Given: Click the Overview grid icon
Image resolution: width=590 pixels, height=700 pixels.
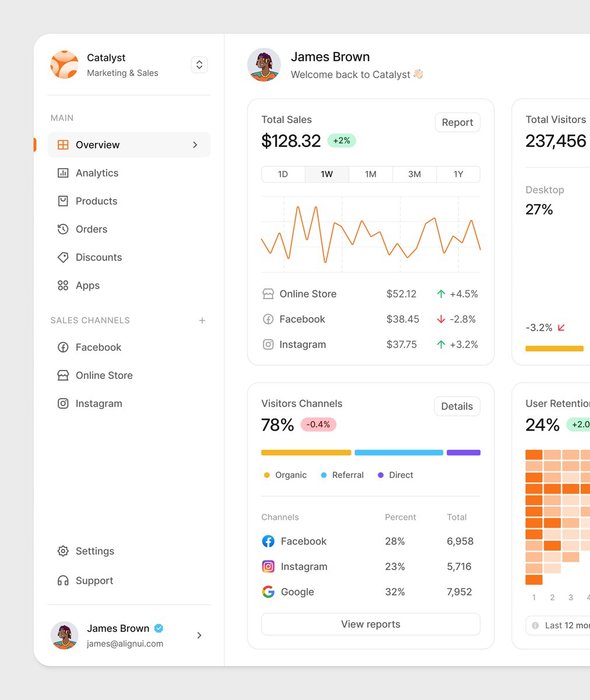Looking at the screenshot, I should pyautogui.click(x=63, y=145).
